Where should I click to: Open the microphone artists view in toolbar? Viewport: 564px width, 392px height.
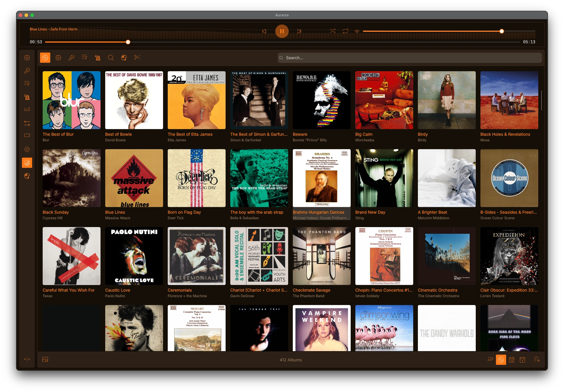(x=71, y=58)
